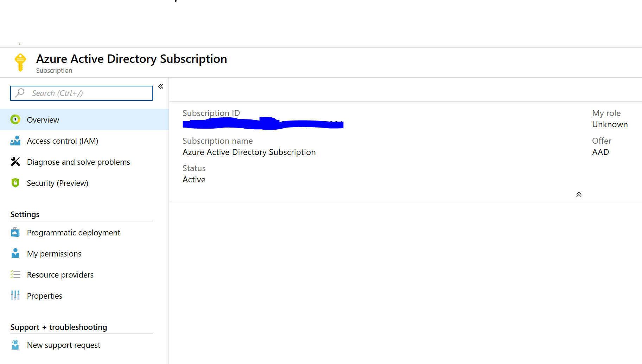This screenshot has width=642, height=364.
Task: Select the Support + troubleshooting section
Action: tap(59, 327)
